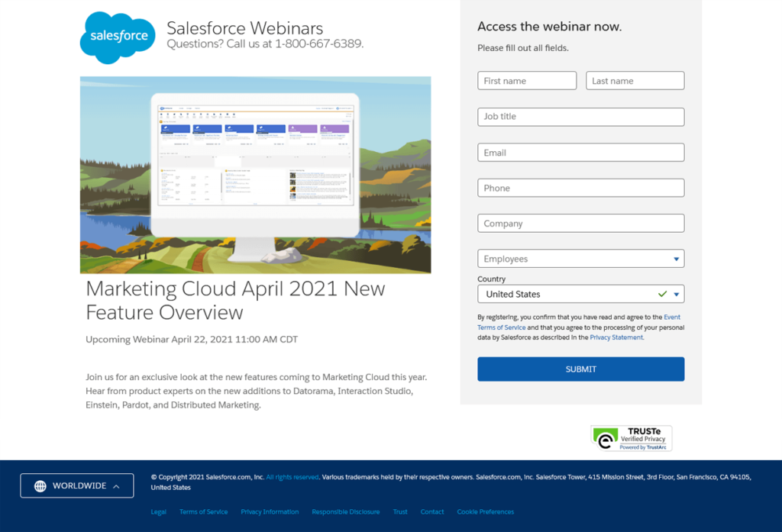The width and height of the screenshot is (782, 532).
Task: Click the Salesforce cloud logo
Action: click(x=118, y=37)
